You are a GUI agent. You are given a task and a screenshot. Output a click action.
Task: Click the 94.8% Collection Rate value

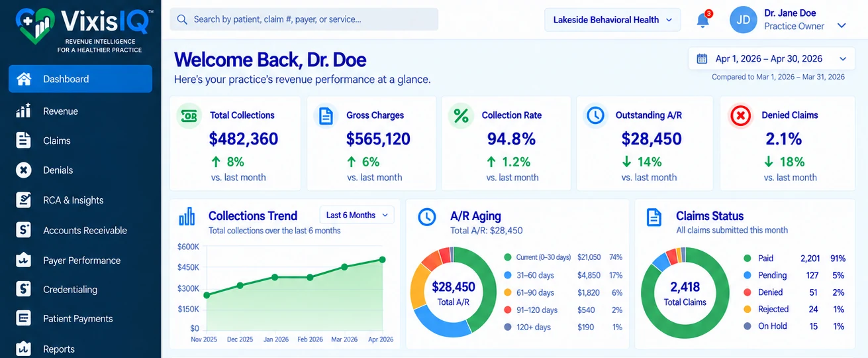click(511, 139)
